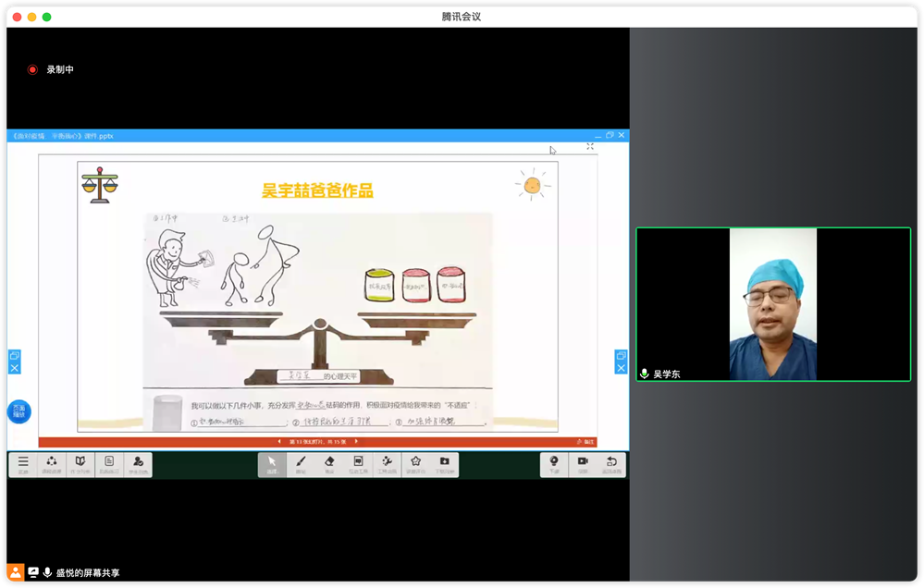
Task: Select the pointer selection tool
Action: (272, 464)
